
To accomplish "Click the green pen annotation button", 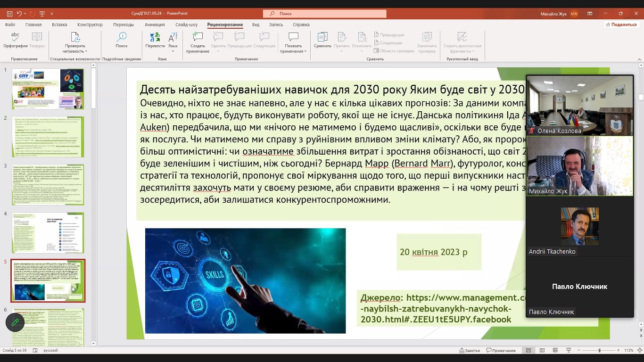I will 15,322.
